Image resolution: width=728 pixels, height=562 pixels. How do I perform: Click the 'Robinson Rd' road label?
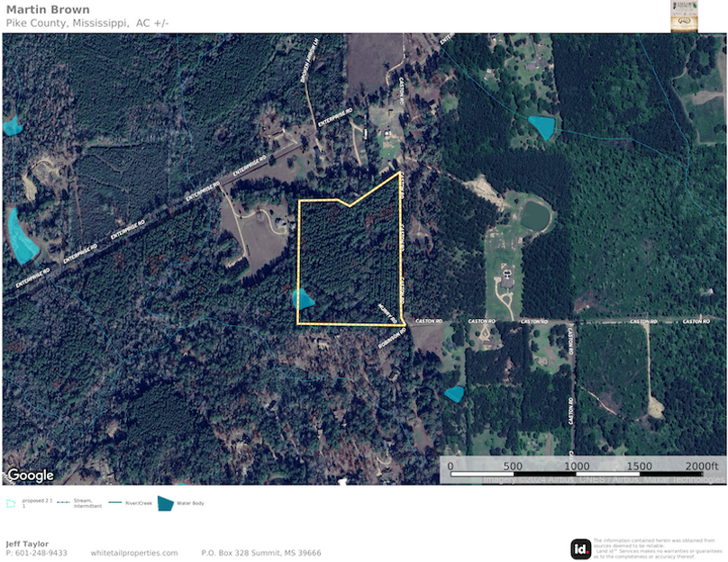tap(392, 338)
